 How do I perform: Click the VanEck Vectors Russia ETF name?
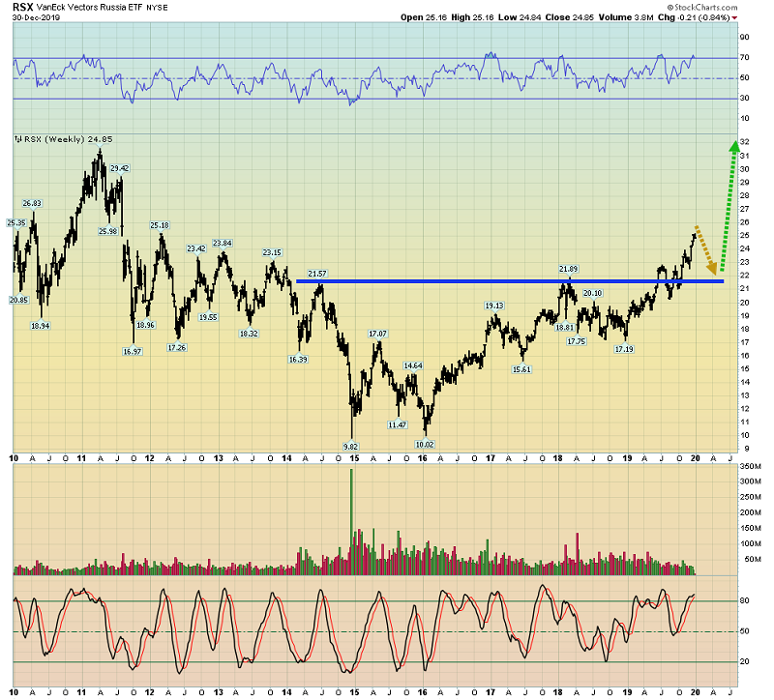coord(89,8)
